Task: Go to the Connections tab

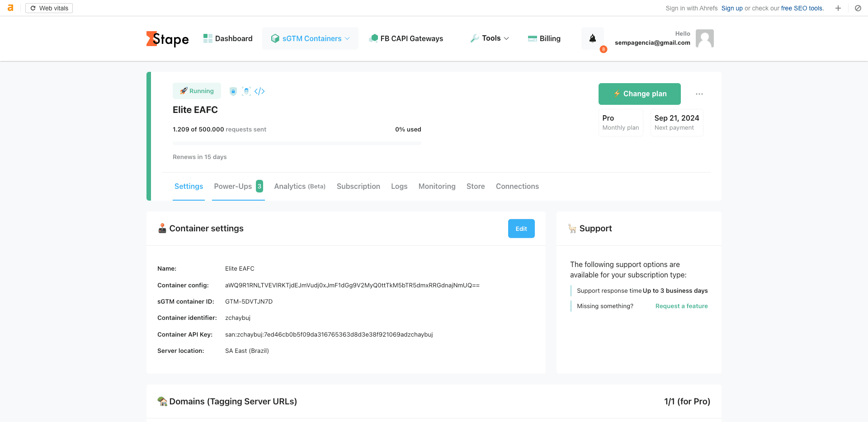Action: [x=517, y=186]
